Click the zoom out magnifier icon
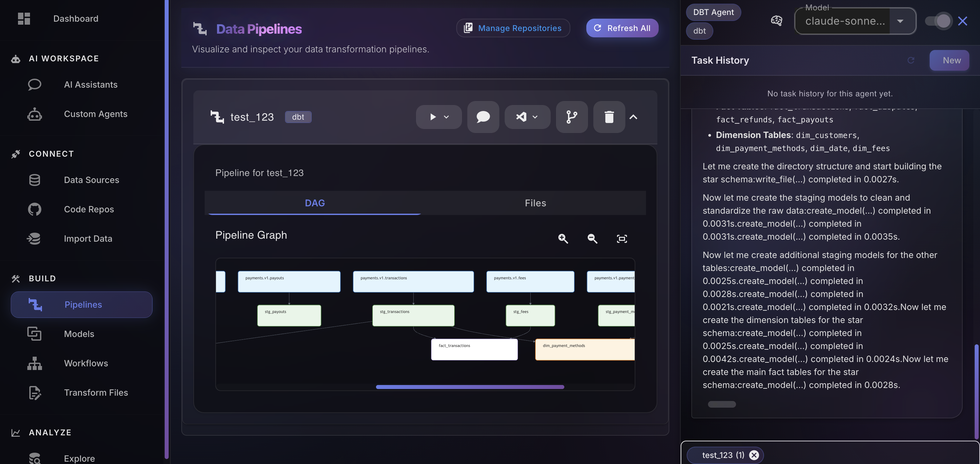Image resolution: width=980 pixels, height=464 pixels. 592,238
